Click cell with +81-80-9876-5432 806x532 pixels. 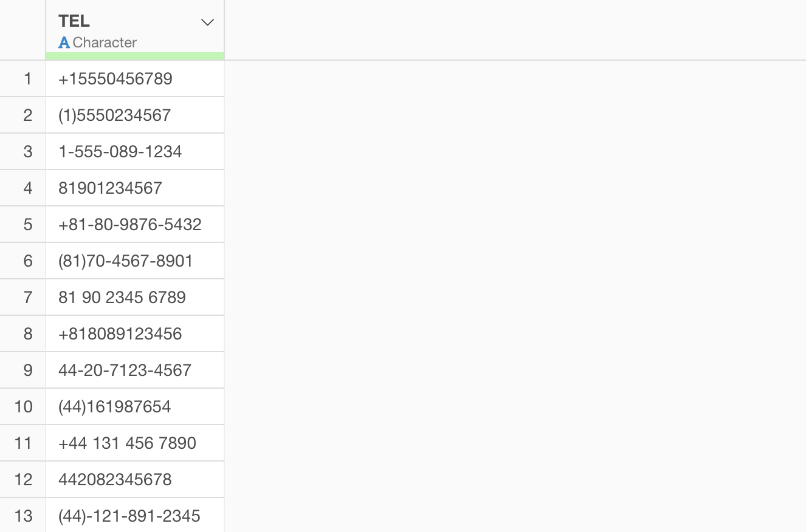[x=130, y=225]
